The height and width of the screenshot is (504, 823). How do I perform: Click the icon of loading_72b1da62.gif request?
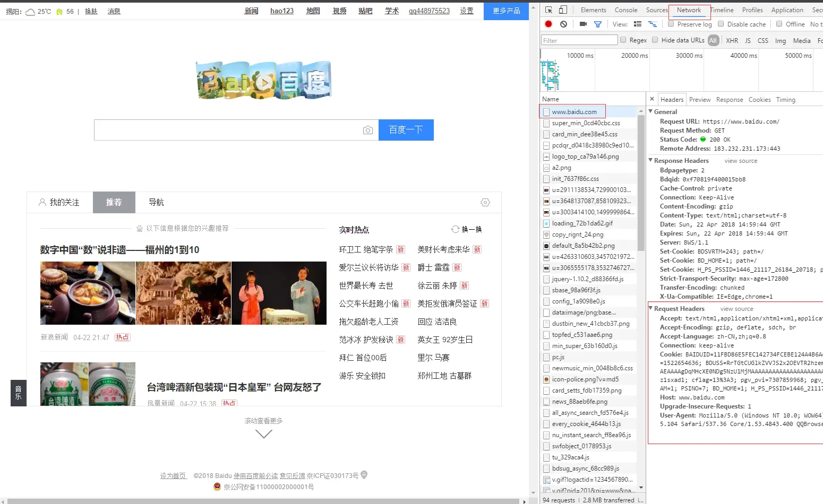coord(546,223)
